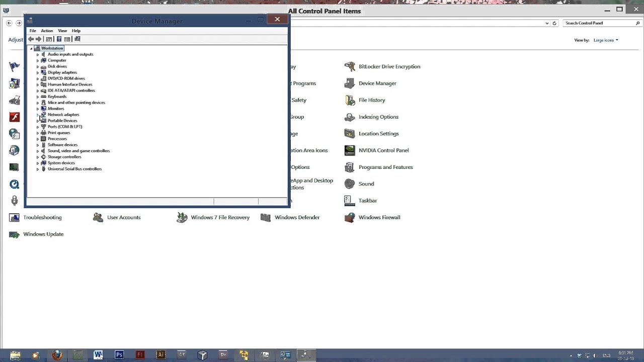Open the Help menu in Device Manager
Screen dimensions: 644x362
click(x=76, y=31)
